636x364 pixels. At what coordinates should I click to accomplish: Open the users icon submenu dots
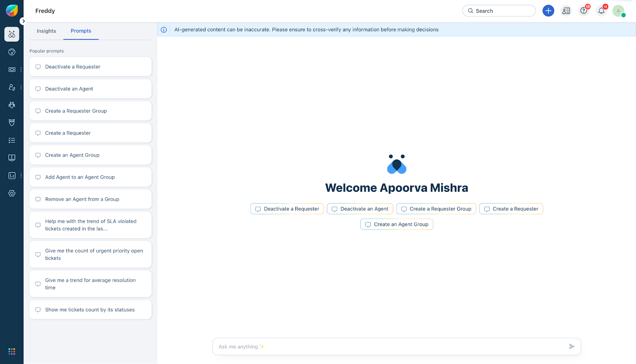click(21, 87)
